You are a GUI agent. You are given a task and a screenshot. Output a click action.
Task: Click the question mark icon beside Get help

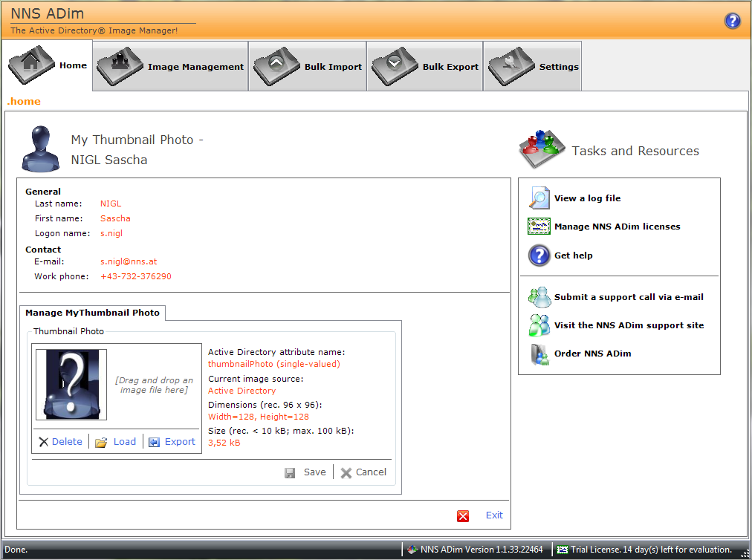(x=539, y=255)
